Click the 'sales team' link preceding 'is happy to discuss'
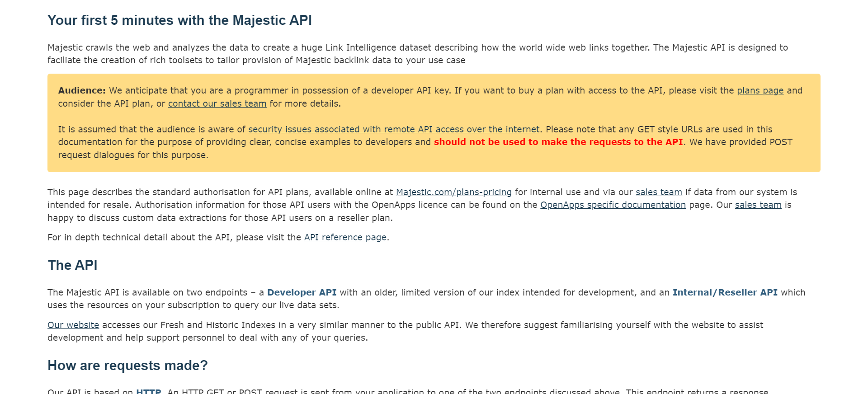The height and width of the screenshot is (394, 868). click(758, 205)
